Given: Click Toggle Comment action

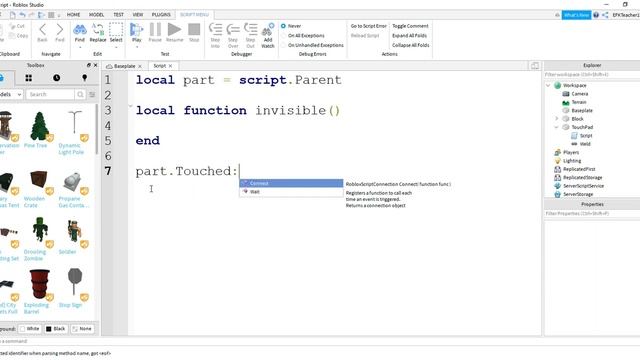Looking at the screenshot, I should coord(410,26).
